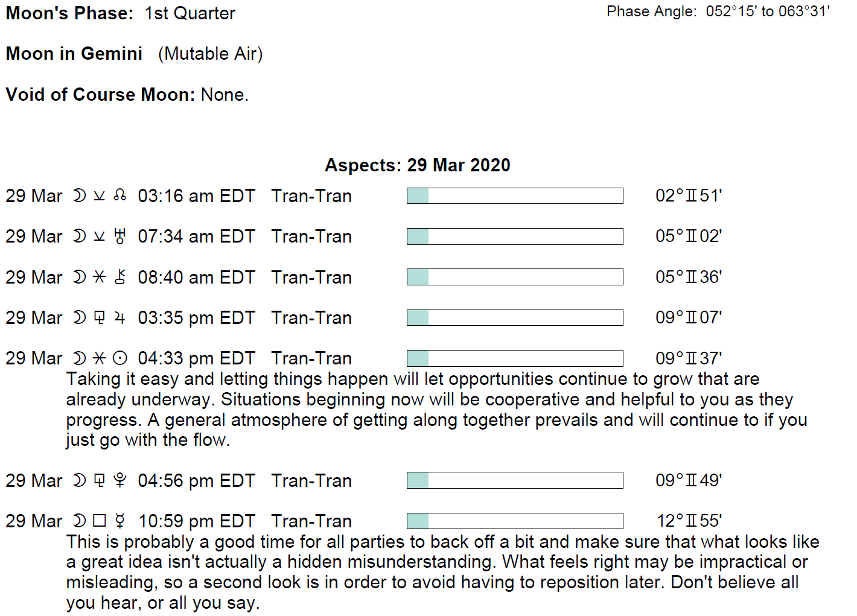857x616 pixels.
Task: Click the progress bar for the 04:33 pm aspect
Action: pos(515,358)
